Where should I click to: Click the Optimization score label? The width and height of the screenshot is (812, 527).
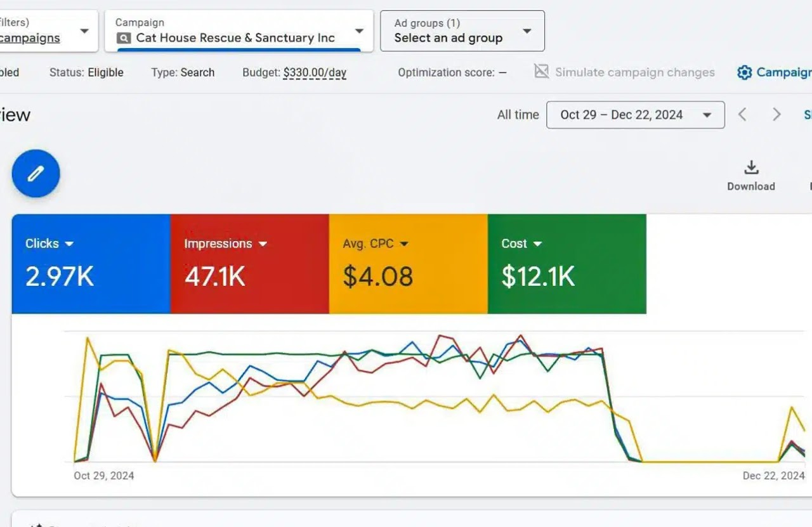point(446,72)
